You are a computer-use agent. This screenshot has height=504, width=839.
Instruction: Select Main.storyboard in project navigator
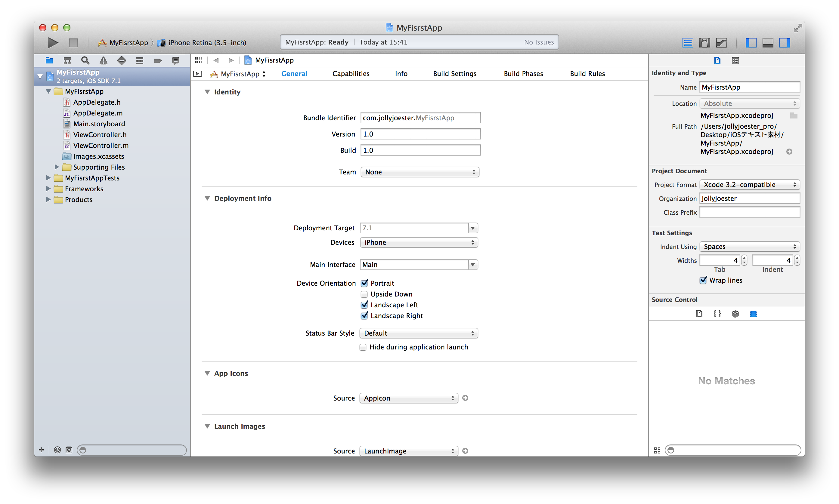[99, 124]
